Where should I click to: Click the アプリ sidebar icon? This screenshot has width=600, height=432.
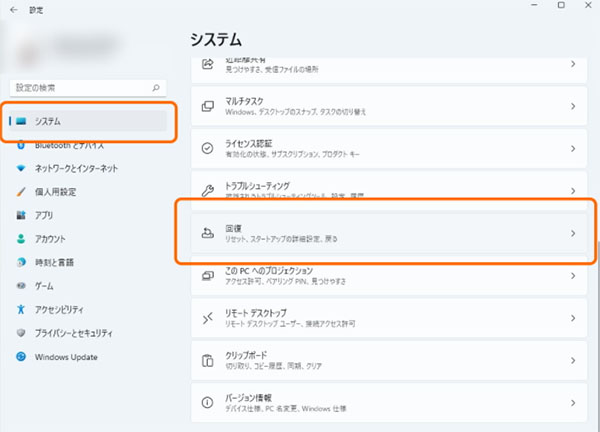(21, 215)
